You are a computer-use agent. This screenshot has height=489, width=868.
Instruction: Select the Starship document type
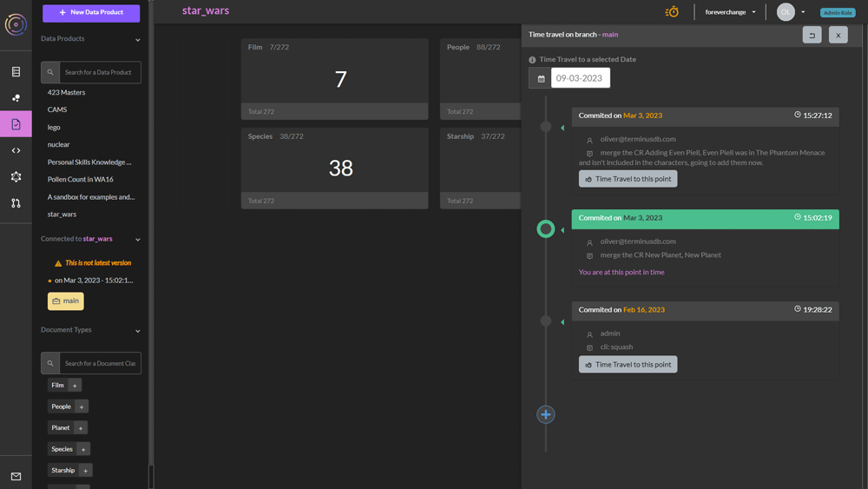pyautogui.click(x=63, y=470)
